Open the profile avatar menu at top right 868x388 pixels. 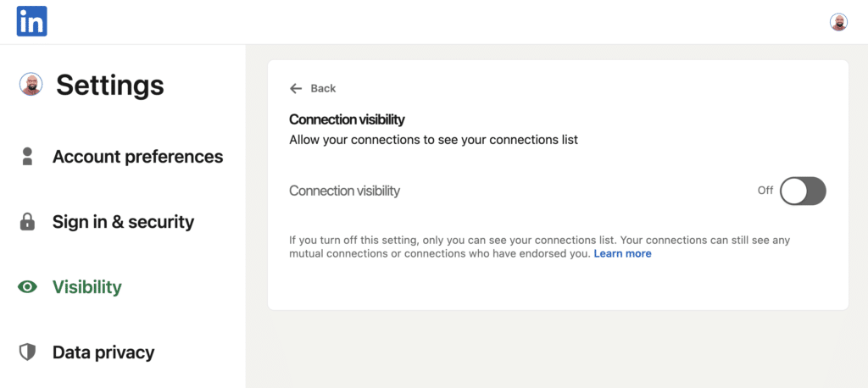tap(838, 22)
